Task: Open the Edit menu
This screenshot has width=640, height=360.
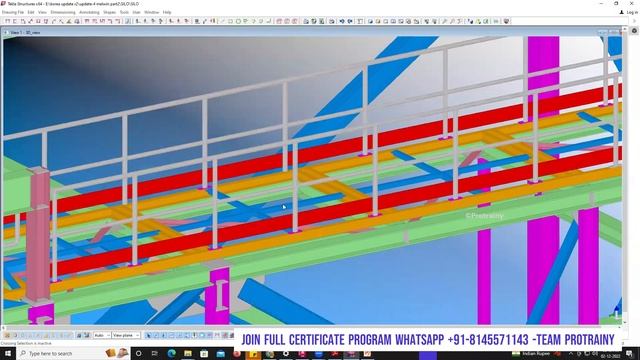Action: tap(31, 12)
